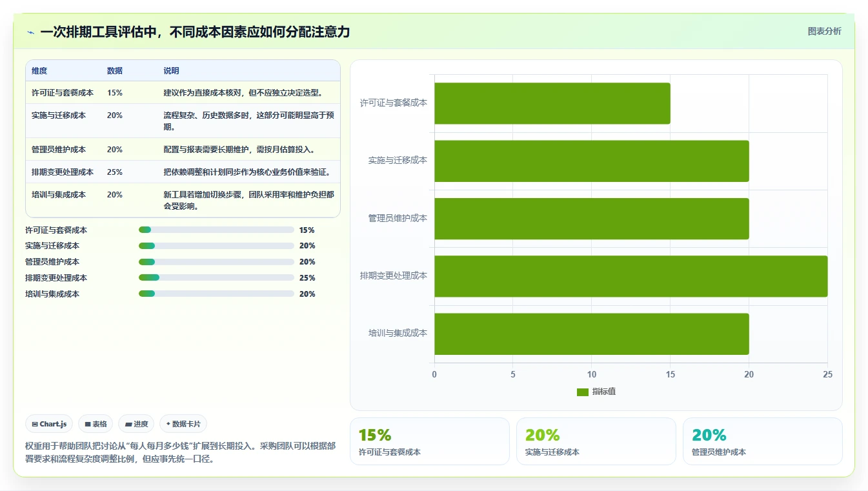The image size is (868, 491).
Task: Click the 实施与迁移成本 chart bar
Action: 592,161
